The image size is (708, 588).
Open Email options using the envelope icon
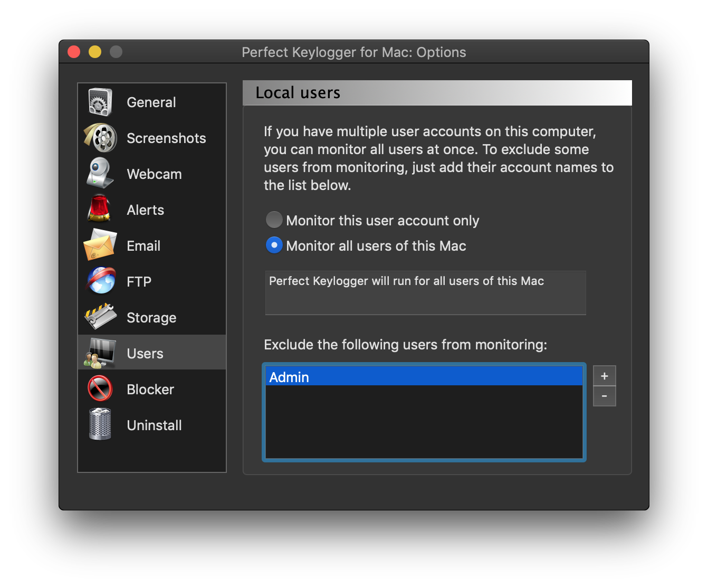pos(100,245)
